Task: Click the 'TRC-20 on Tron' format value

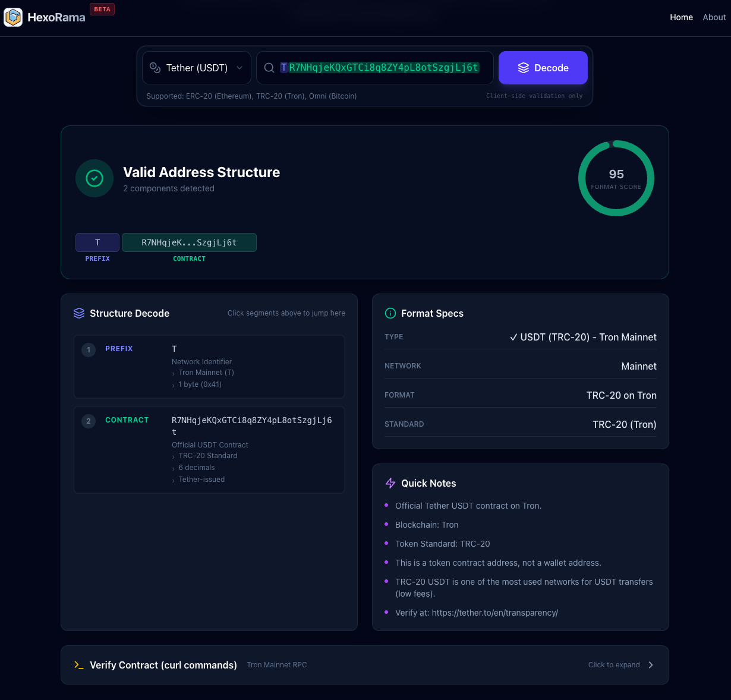Action: point(622,395)
